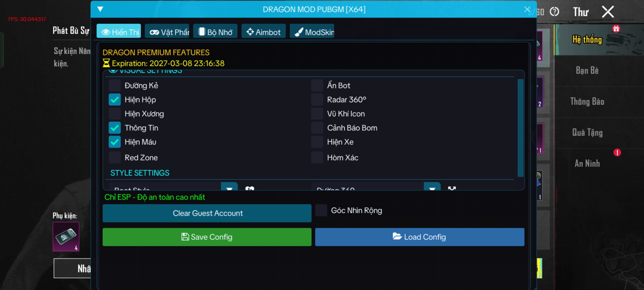Click the folder icon on Load Config
The image size is (644, 290).
click(x=397, y=237)
